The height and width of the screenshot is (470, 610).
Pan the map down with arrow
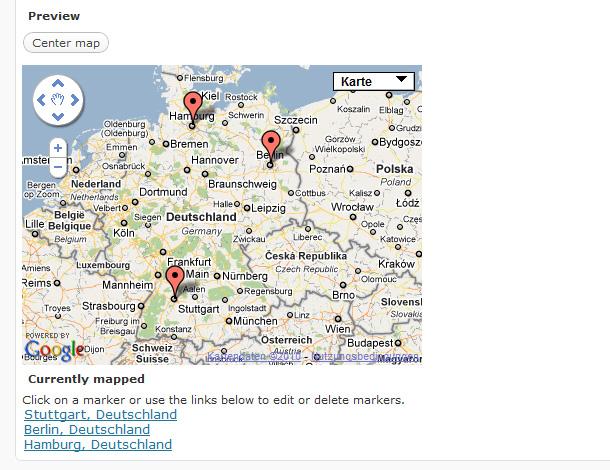(58, 116)
